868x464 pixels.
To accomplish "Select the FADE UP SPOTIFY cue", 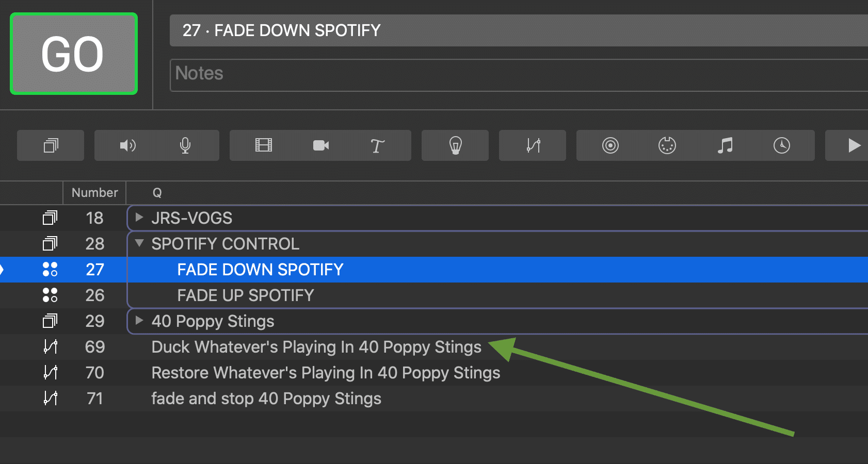I will click(x=246, y=295).
